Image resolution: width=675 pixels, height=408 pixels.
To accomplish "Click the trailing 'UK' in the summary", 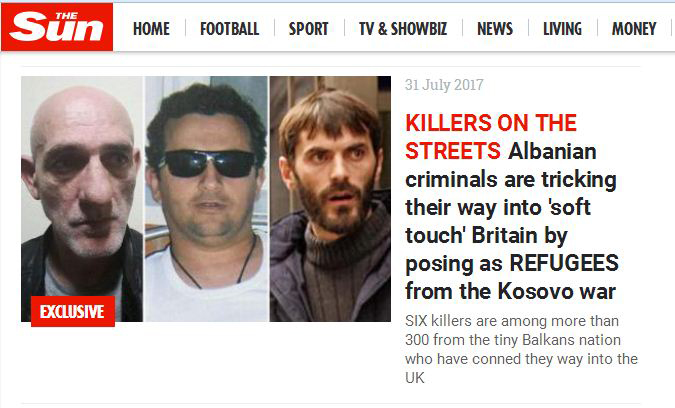I will (x=415, y=378).
